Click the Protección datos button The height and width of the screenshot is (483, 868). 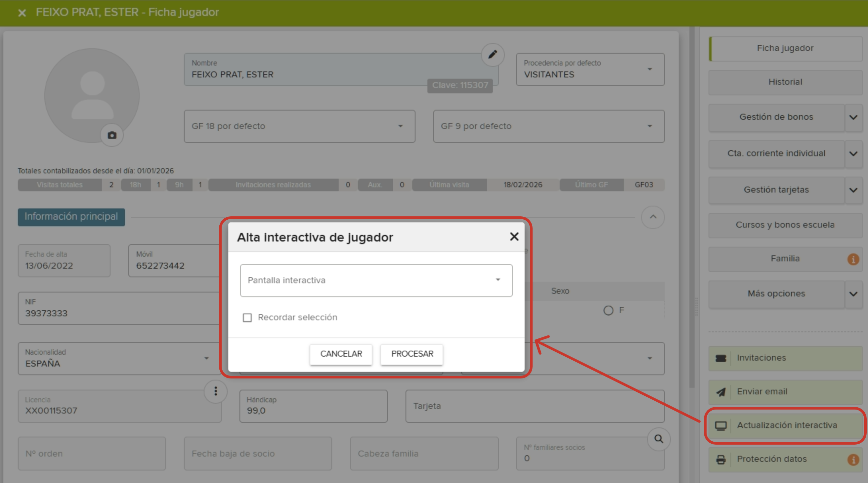tap(785, 460)
